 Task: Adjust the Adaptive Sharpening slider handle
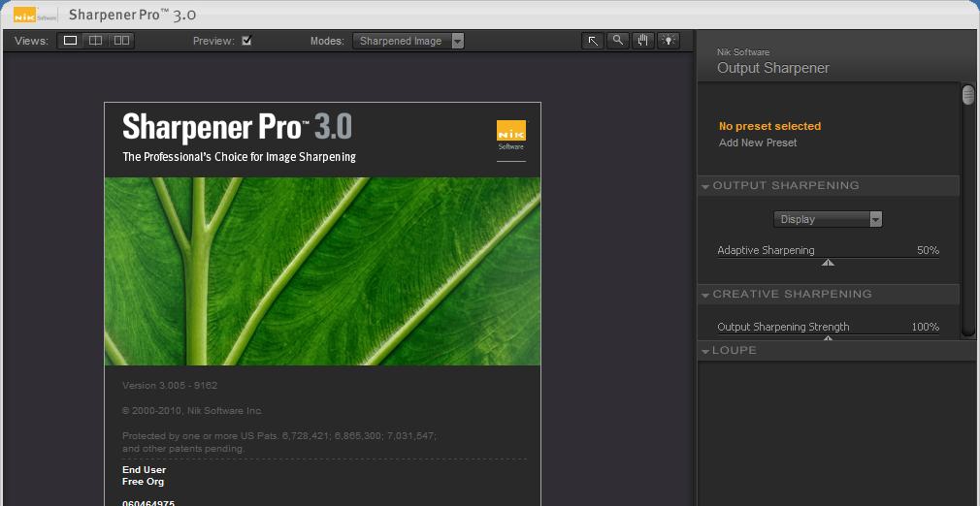(828, 263)
